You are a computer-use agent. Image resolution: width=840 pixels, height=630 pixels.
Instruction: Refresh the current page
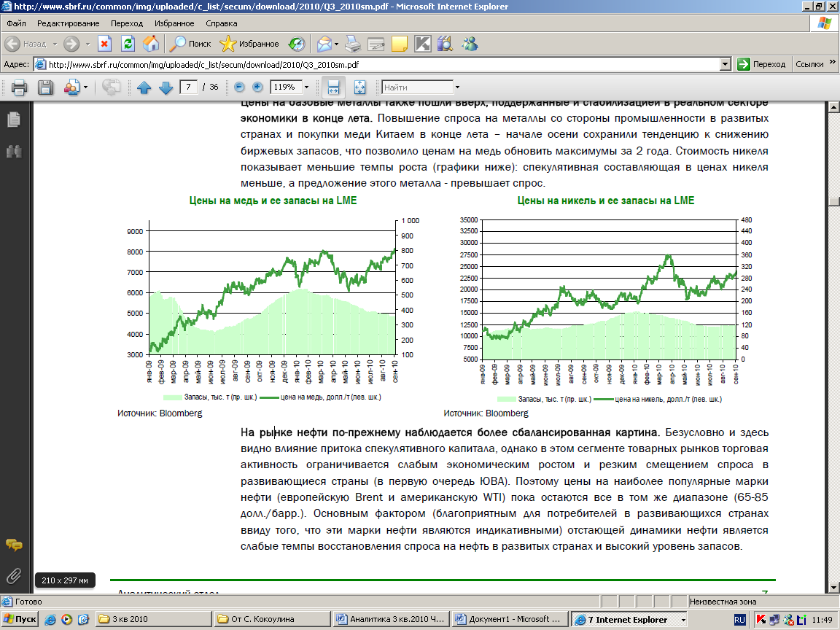[128, 44]
